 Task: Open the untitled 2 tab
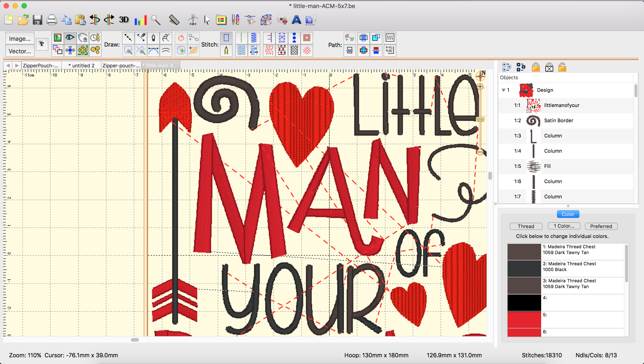[81, 66]
